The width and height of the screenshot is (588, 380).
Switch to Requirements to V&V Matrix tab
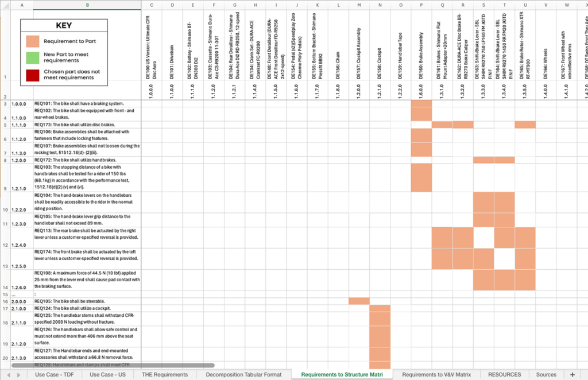pos(436,374)
